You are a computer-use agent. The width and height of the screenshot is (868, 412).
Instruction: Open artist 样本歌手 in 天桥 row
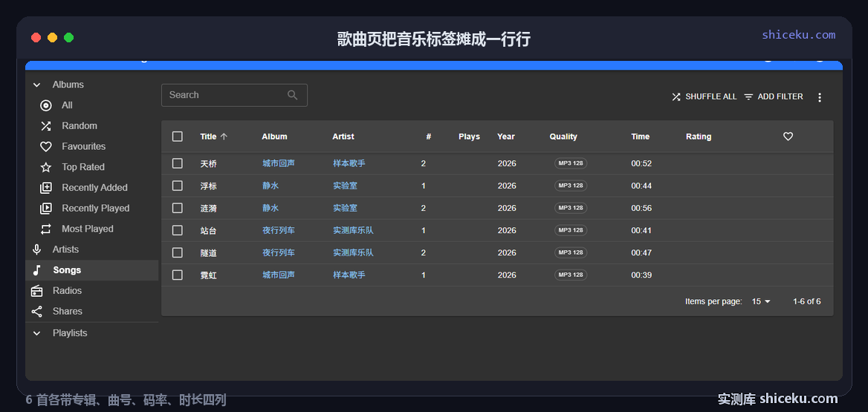(x=349, y=164)
